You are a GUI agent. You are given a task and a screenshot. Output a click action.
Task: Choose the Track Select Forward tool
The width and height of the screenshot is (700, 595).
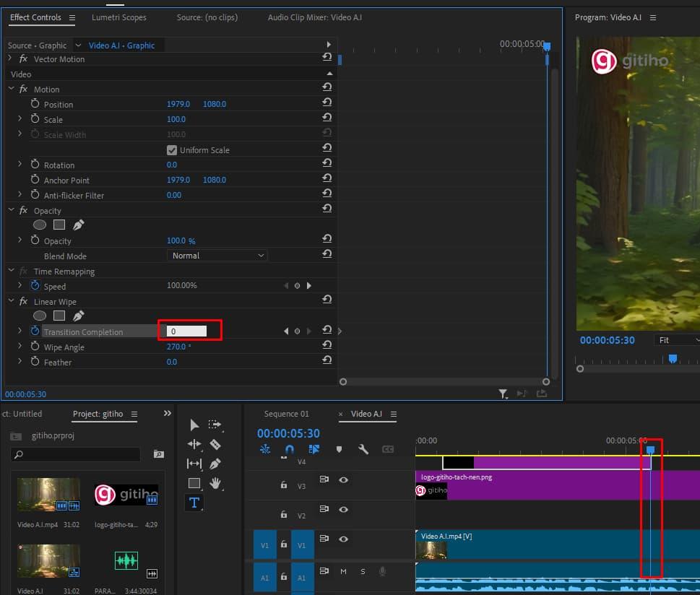pos(215,425)
